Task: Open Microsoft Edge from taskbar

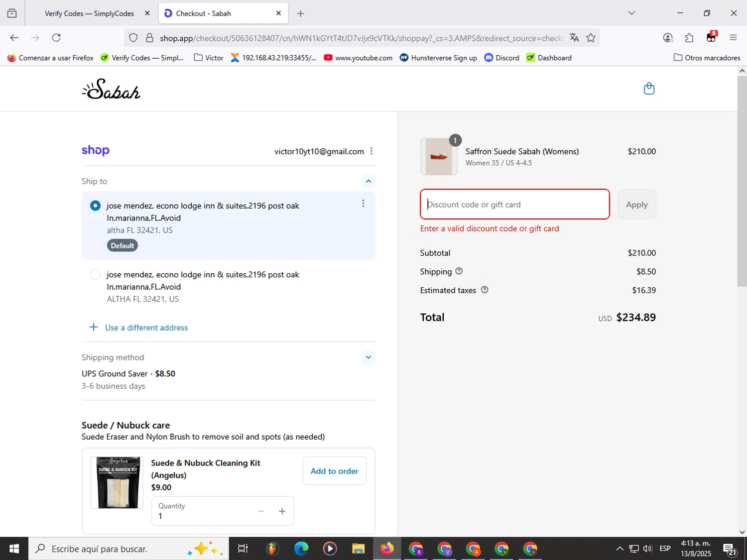Action: tap(301, 549)
